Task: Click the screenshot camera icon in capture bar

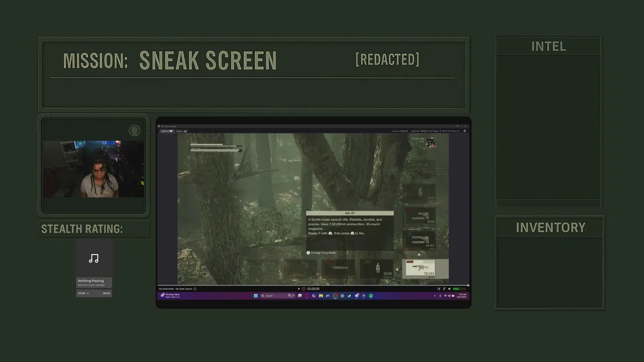Action: tap(439, 289)
